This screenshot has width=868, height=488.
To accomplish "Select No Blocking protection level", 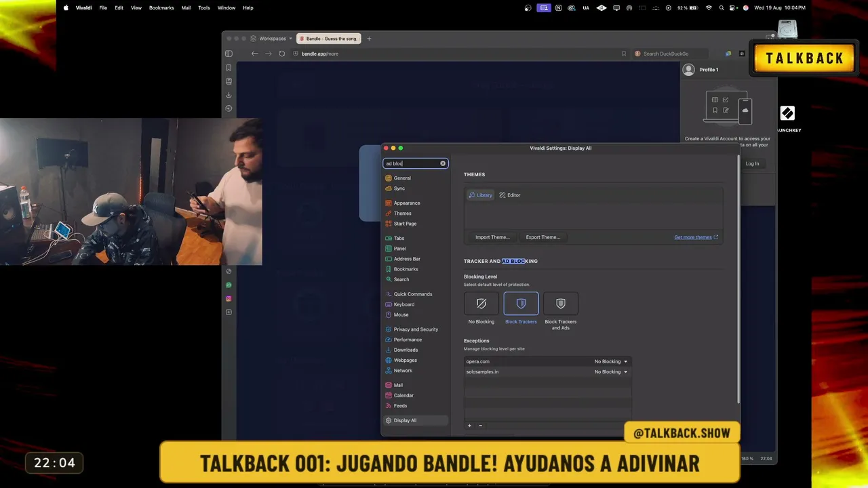I will (x=481, y=308).
